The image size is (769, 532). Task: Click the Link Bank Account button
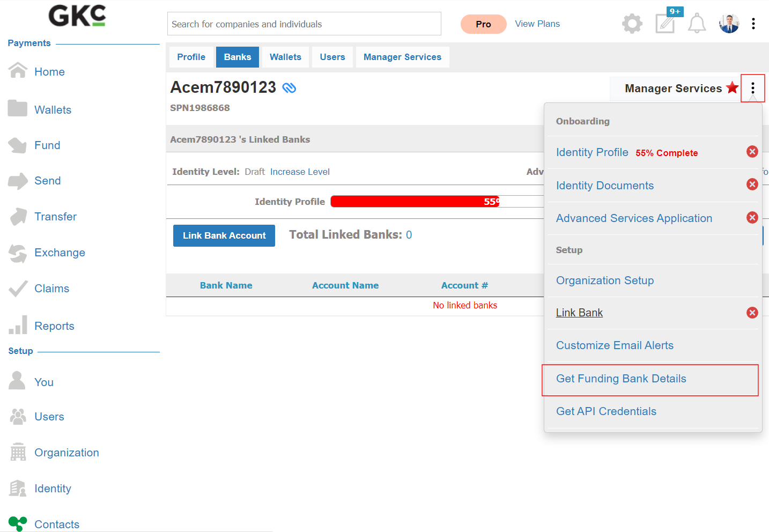point(224,235)
